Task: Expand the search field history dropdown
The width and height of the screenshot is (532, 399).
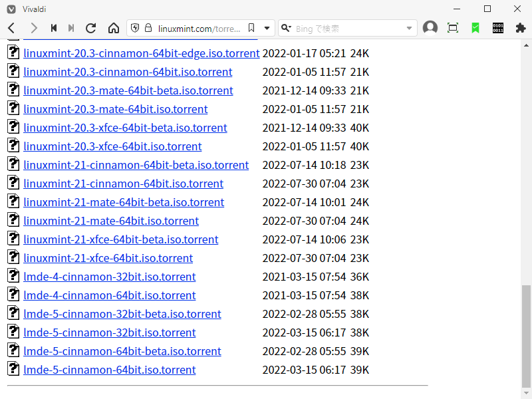Action: pos(409,29)
